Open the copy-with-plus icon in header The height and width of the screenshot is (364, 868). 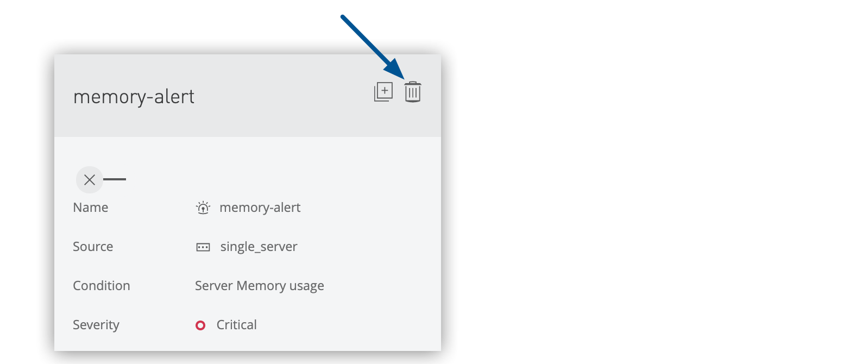[x=382, y=91]
